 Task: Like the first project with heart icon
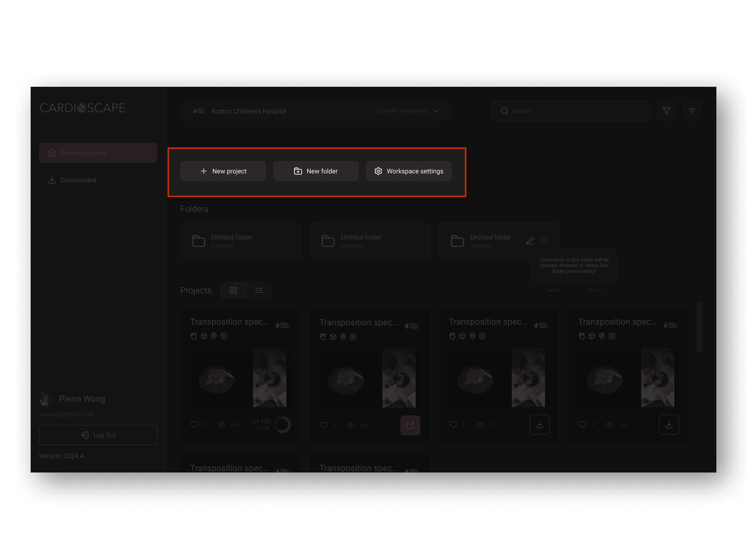pos(195,424)
